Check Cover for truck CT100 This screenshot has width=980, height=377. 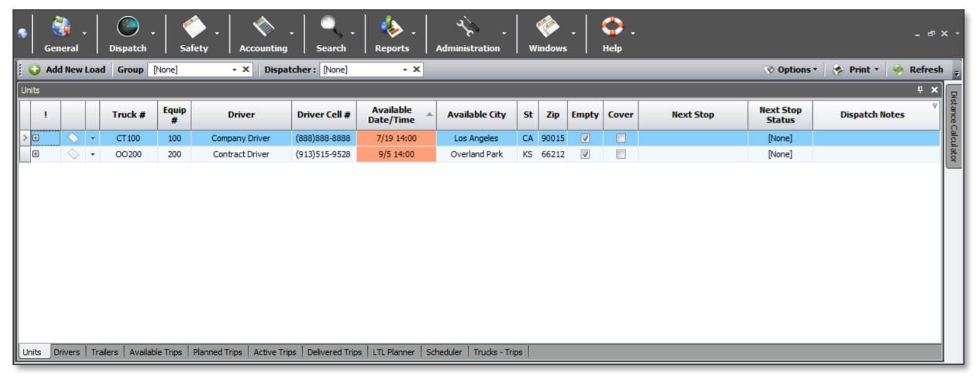(621, 138)
